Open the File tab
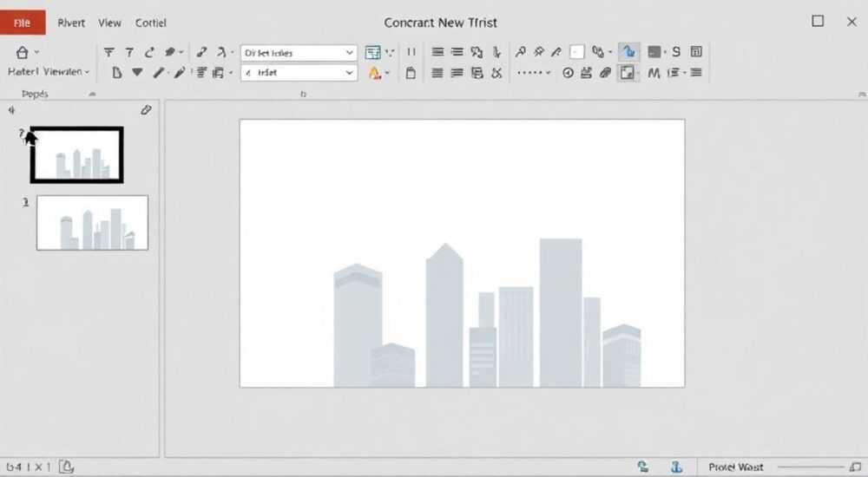Screen dimensions: 868x477 tap(23, 23)
